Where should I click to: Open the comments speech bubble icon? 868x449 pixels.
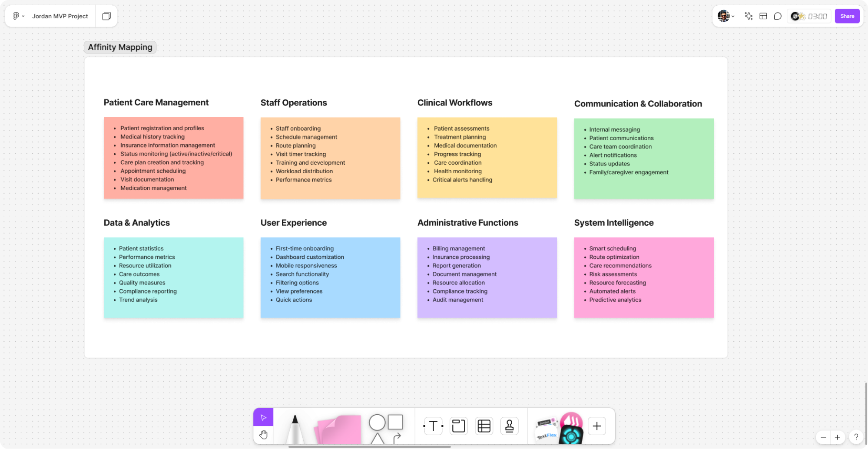pyautogui.click(x=778, y=16)
